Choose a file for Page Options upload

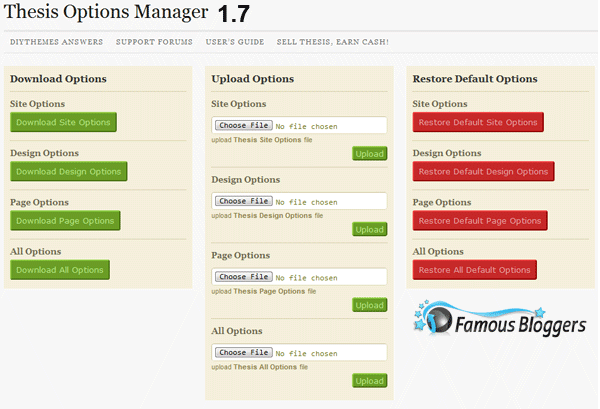(244, 277)
